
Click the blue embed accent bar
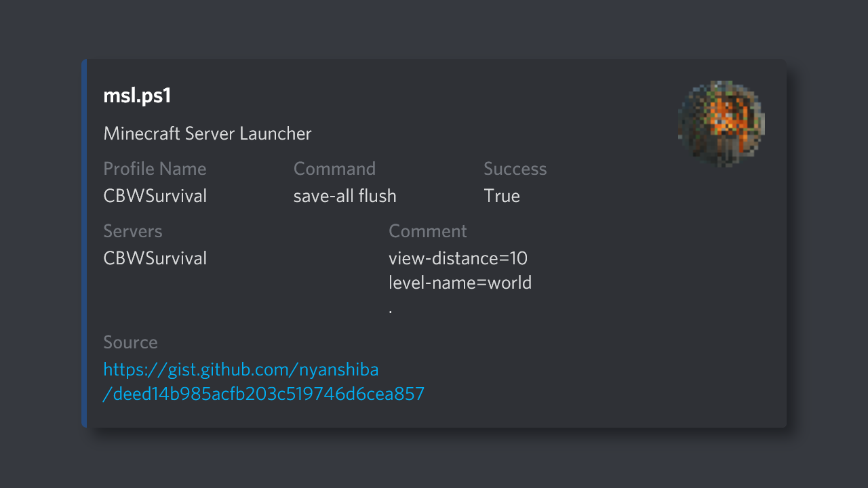85,244
